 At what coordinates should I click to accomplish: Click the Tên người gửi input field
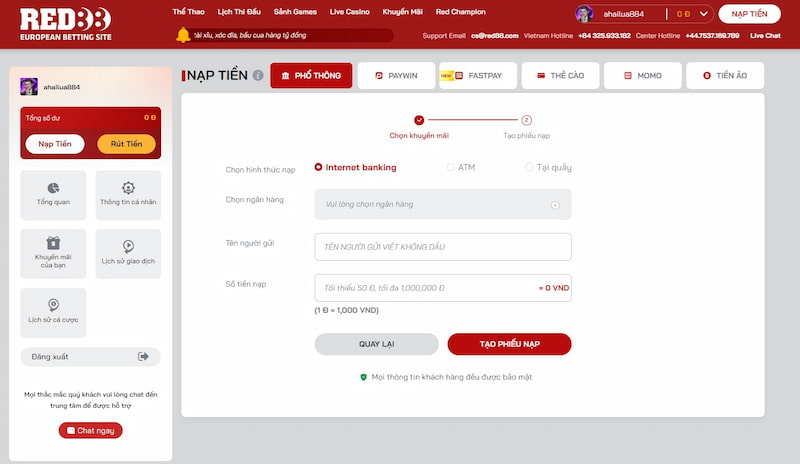click(x=443, y=246)
